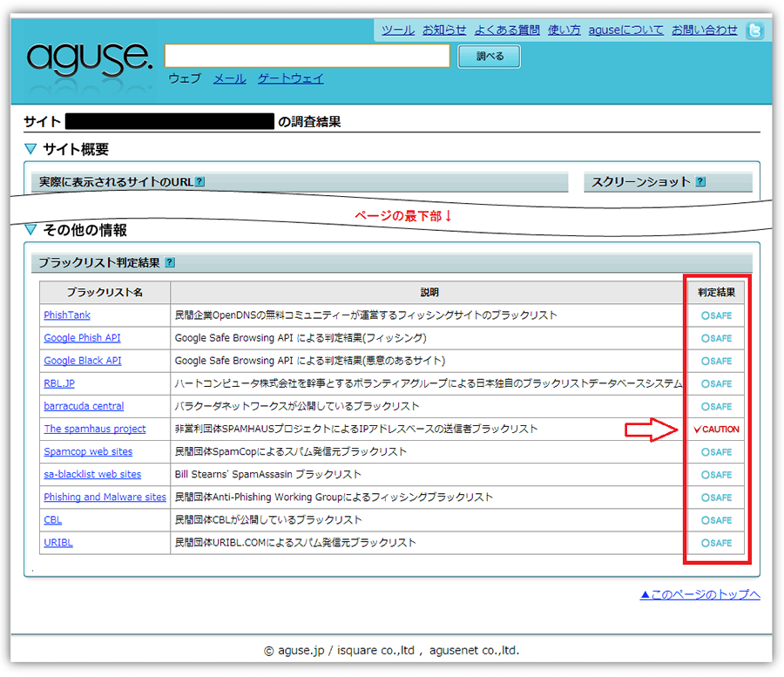Click the SAFE result in Phishing and Malware row

click(x=717, y=498)
